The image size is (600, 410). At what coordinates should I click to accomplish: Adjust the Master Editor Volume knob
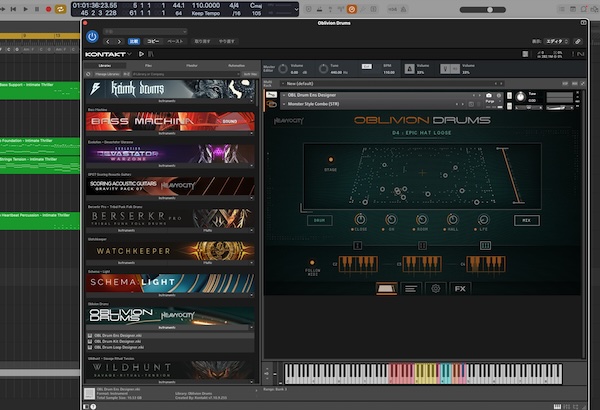[283, 69]
